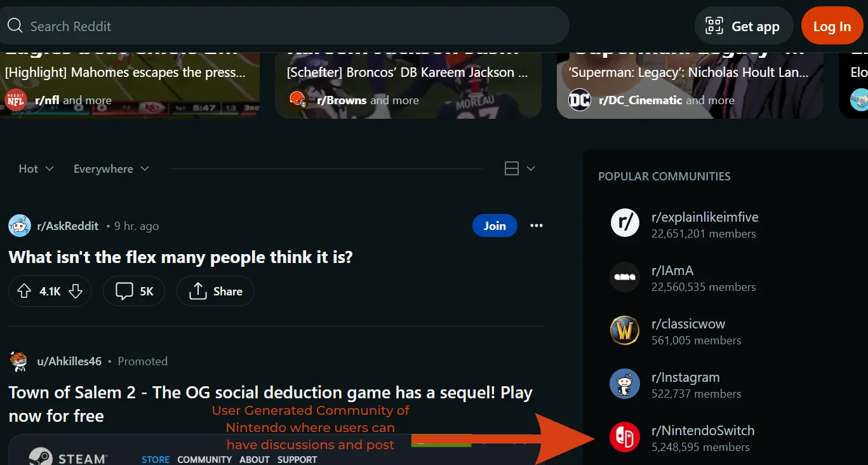Downvote the AskReddit post
Image resolution: width=868 pixels, height=465 pixels.
pyautogui.click(x=76, y=290)
